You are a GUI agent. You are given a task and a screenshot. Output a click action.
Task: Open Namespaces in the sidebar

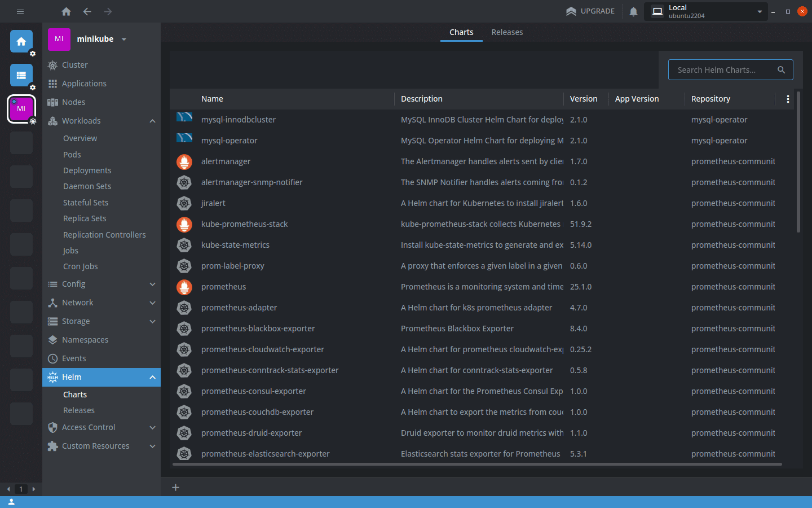click(101, 340)
